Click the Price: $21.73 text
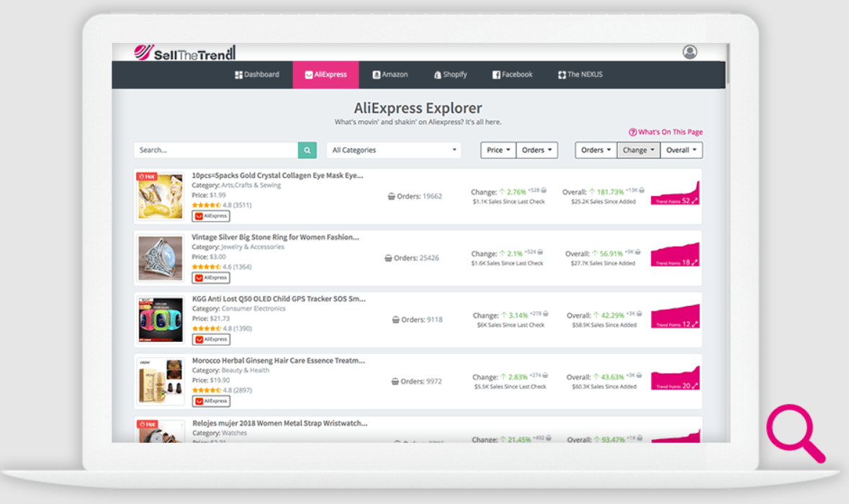Screen dimensions: 849x504 click(210, 318)
